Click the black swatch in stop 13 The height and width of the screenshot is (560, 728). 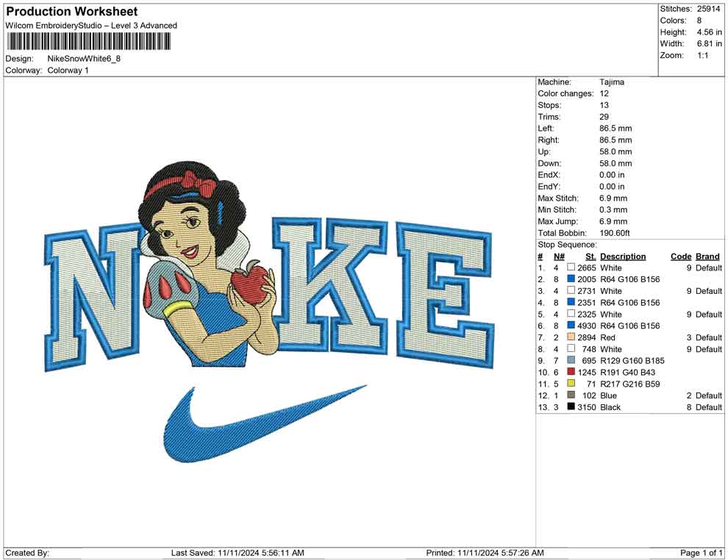pos(571,407)
